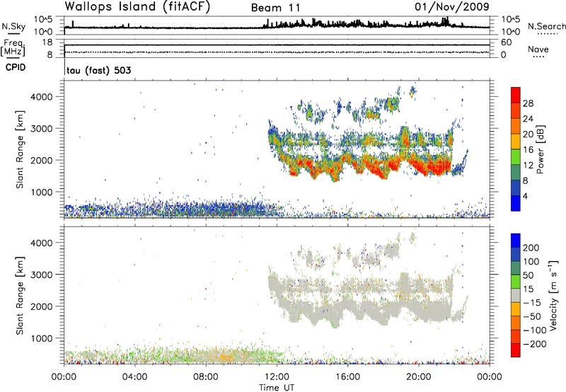Click the 4000 tick on power panel axis
Image resolution: width=566 pixels, height=392 pixels.
point(41,97)
